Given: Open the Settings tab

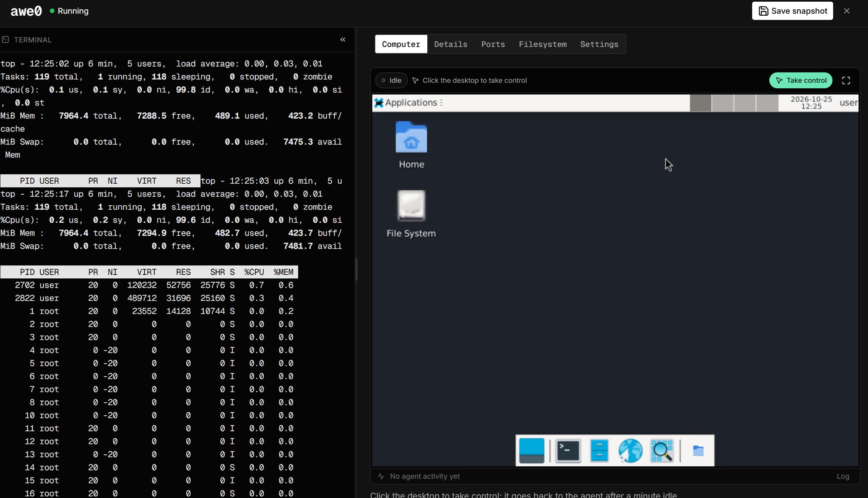Looking at the screenshot, I should point(599,44).
